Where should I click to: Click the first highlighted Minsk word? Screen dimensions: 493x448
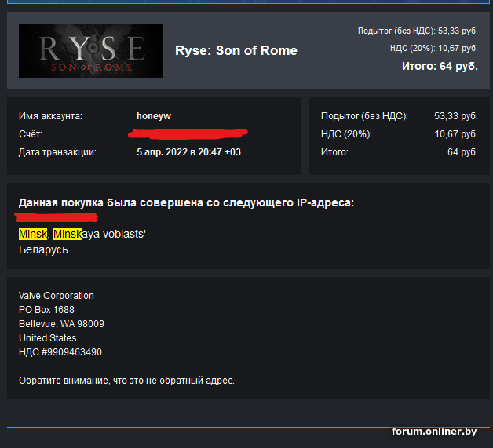33,234
